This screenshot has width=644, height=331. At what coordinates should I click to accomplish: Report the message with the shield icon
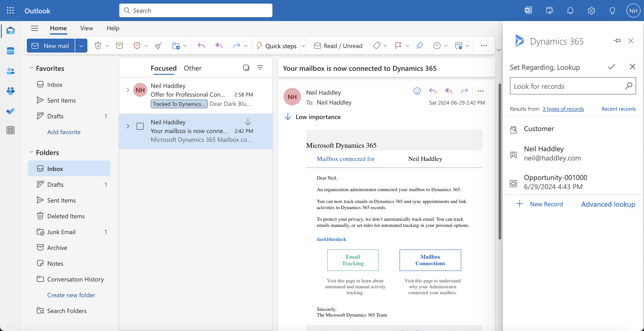[137, 46]
